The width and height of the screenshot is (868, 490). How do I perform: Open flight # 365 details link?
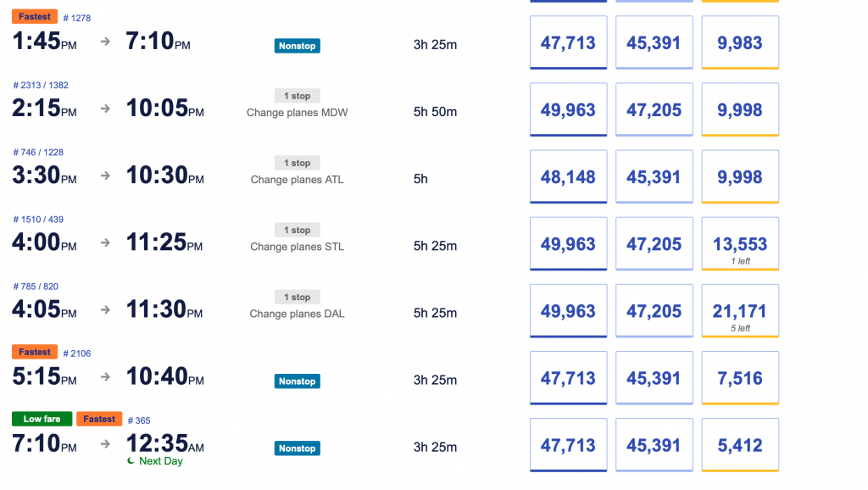point(139,420)
